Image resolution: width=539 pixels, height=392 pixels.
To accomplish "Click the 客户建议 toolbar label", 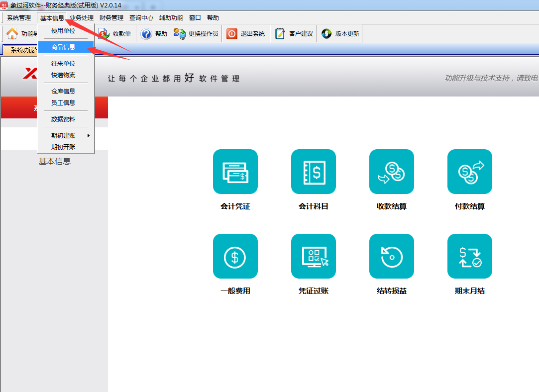I will tap(301, 34).
